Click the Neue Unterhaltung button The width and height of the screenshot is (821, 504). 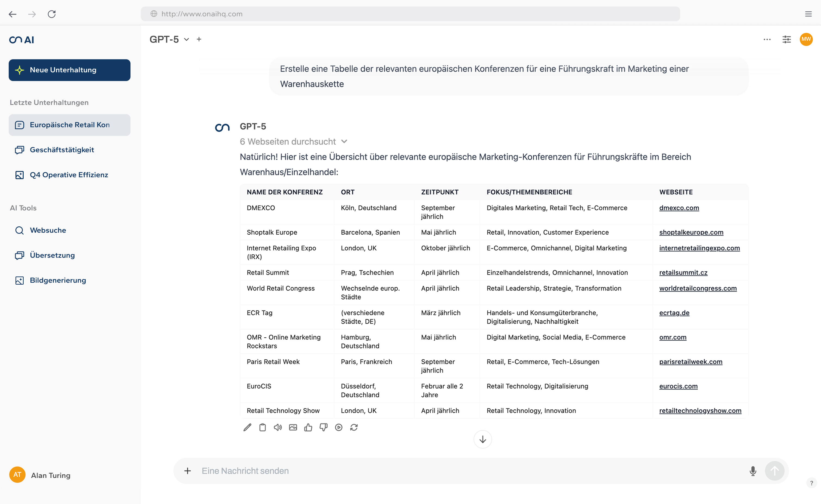pyautogui.click(x=69, y=70)
